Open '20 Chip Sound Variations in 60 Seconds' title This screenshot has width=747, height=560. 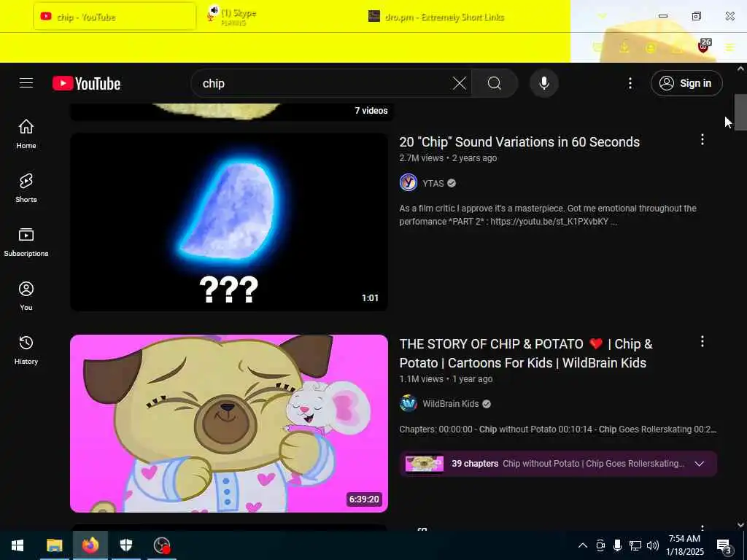coord(519,142)
